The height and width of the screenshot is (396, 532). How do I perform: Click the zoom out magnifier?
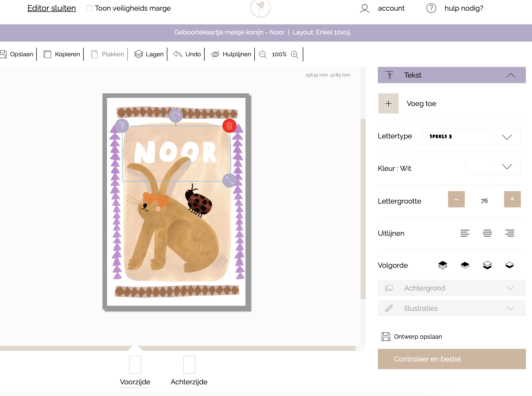263,54
